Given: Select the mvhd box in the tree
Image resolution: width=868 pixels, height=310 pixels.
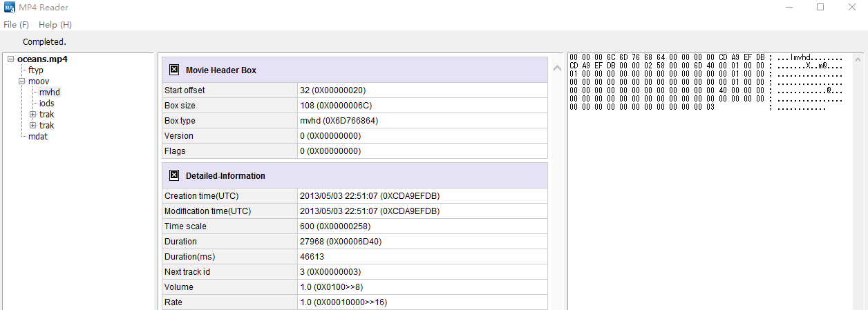Looking at the screenshot, I should click(x=50, y=93).
